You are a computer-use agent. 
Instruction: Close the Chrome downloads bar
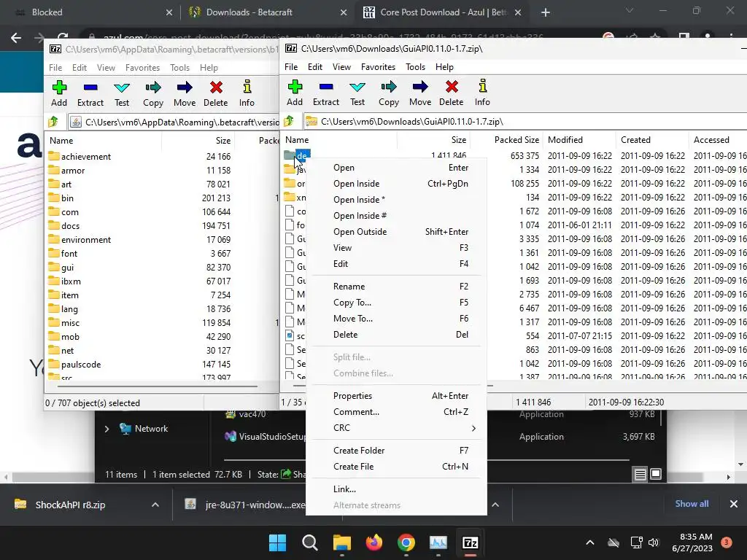coord(734,504)
